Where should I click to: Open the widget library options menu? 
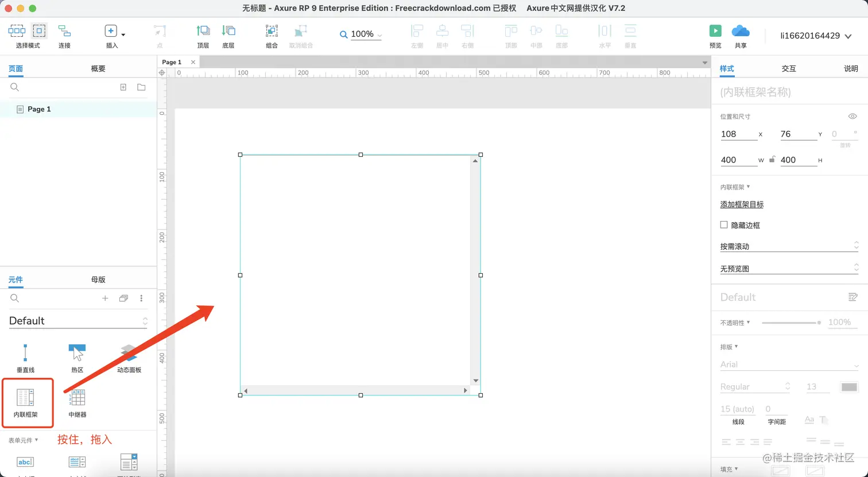(141, 298)
